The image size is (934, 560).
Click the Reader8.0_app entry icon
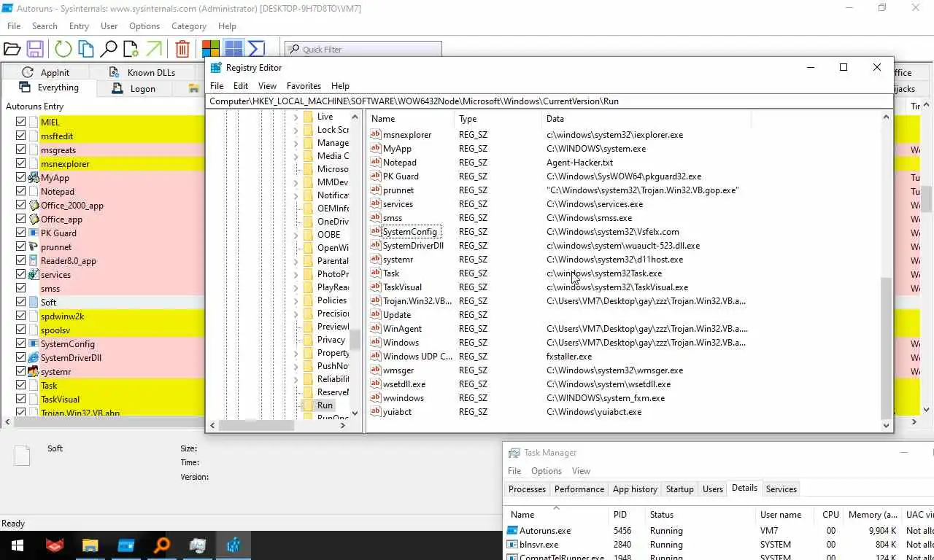pos(34,260)
